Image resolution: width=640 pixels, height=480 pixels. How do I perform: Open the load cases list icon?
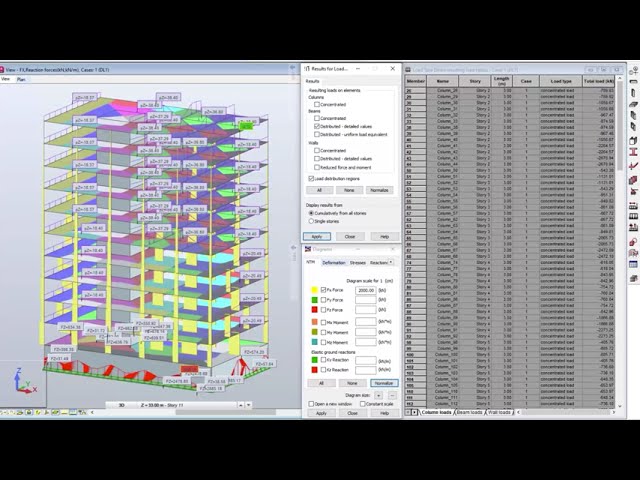pos(633,205)
